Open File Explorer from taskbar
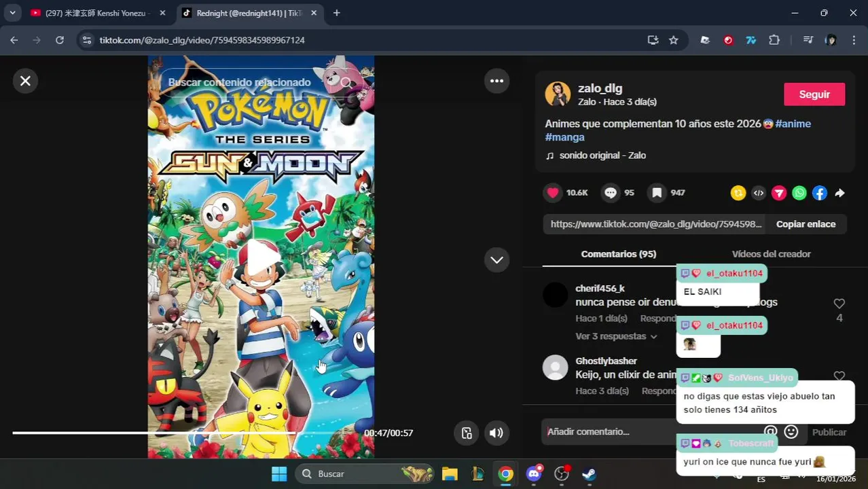868x489 pixels. pos(450,474)
